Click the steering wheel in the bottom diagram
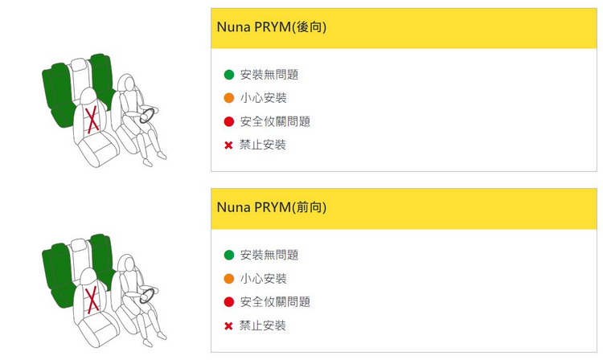The image size is (603, 364). pyautogui.click(x=150, y=295)
